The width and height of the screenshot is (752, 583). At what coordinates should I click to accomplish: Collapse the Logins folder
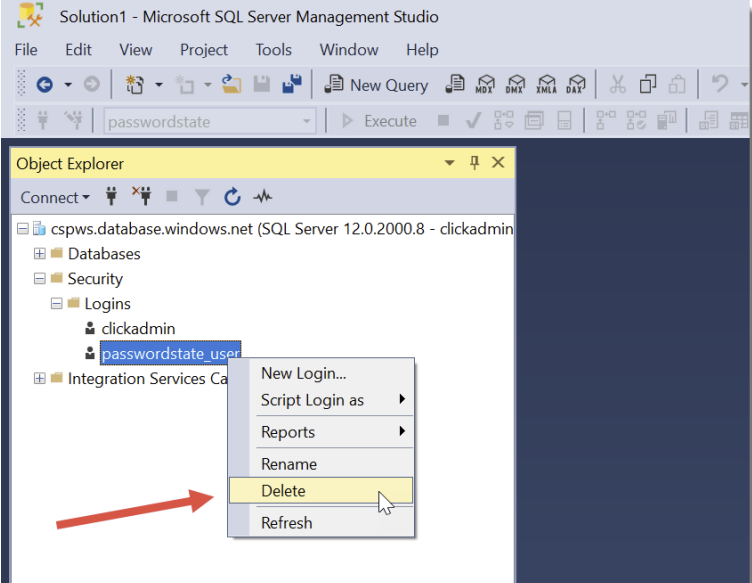(57, 303)
